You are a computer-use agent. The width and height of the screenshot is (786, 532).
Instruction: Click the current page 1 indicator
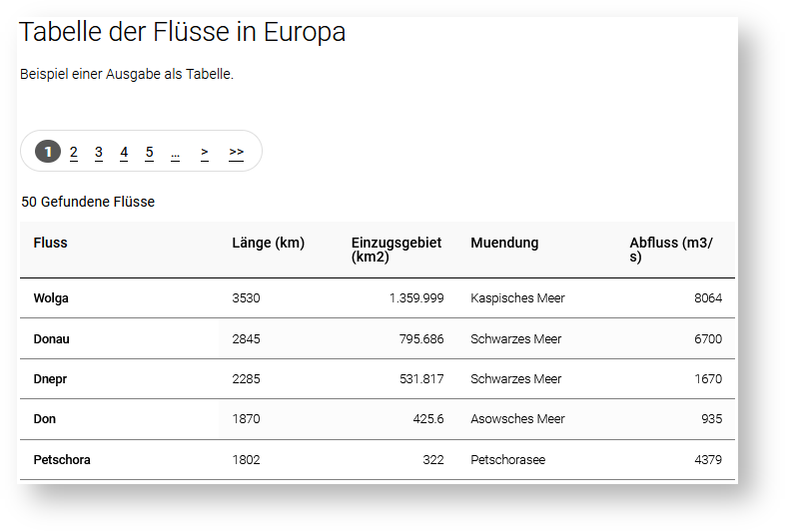point(48,152)
